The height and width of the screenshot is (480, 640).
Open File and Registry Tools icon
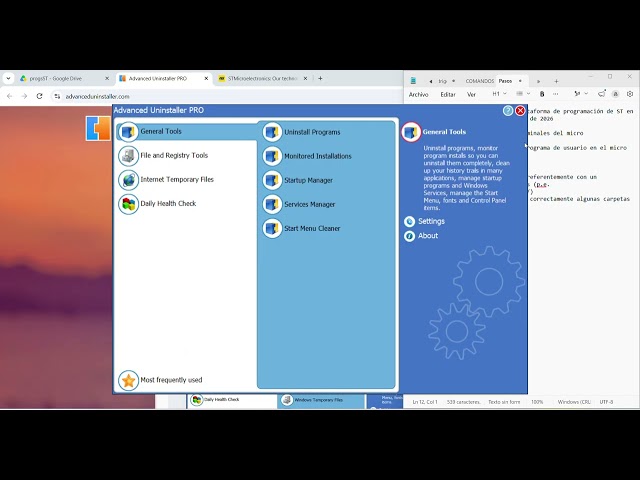(x=128, y=156)
